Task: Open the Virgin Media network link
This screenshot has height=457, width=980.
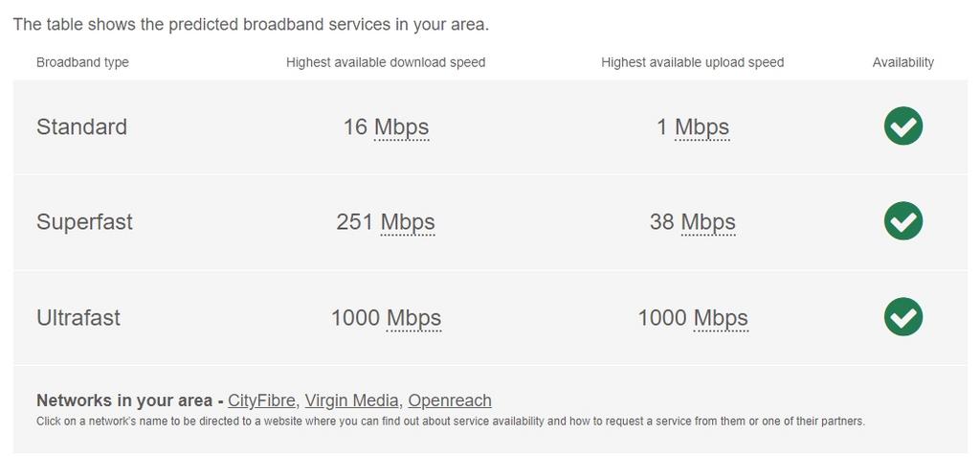Action: click(351, 400)
